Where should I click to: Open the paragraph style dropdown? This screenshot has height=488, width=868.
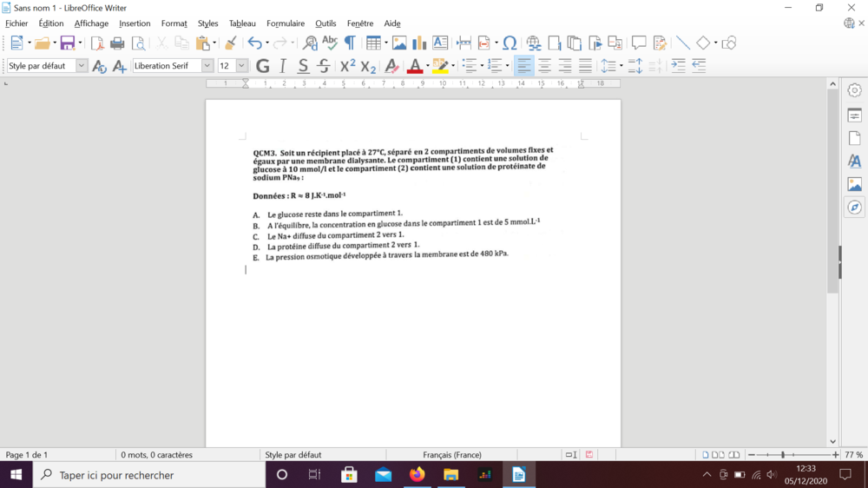[x=82, y=66]
